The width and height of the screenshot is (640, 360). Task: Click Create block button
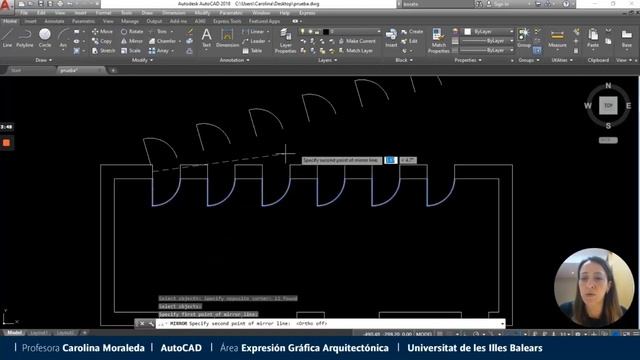(x=412, y=31)
